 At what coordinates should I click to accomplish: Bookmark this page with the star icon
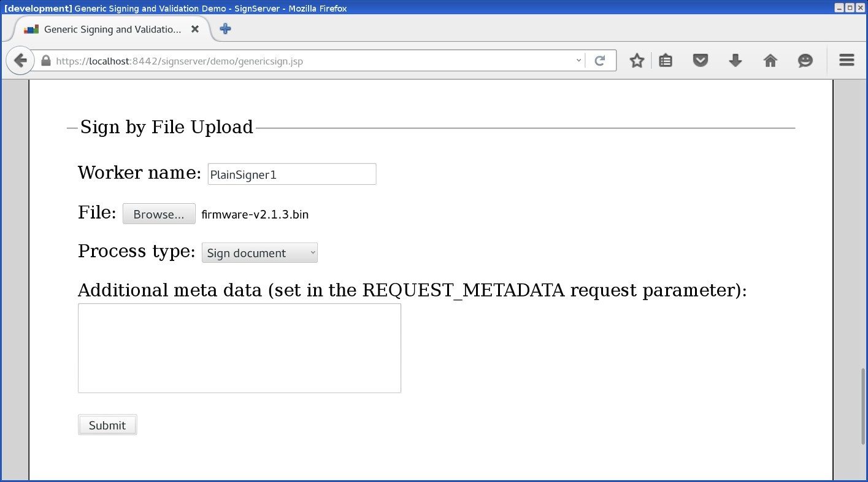(637, 60)
